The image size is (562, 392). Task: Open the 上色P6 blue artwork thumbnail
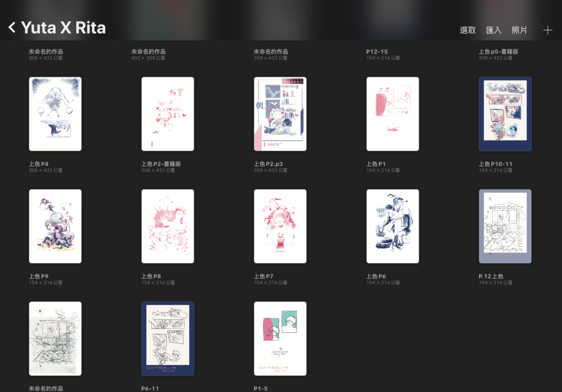coord(393,226)
